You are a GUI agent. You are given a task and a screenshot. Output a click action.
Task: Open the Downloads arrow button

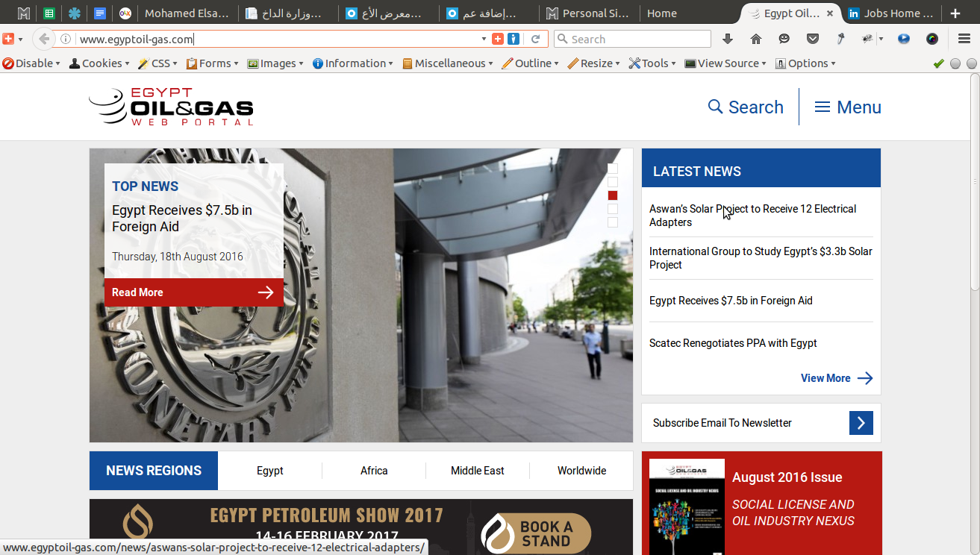tap(728, 40)
